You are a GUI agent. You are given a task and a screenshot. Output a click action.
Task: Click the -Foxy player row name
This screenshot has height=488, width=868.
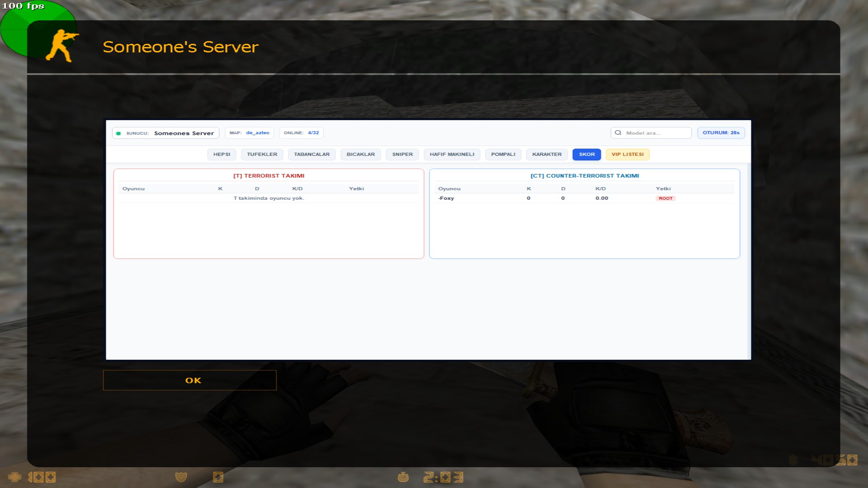pyautogui.click(x=446, y=198)
